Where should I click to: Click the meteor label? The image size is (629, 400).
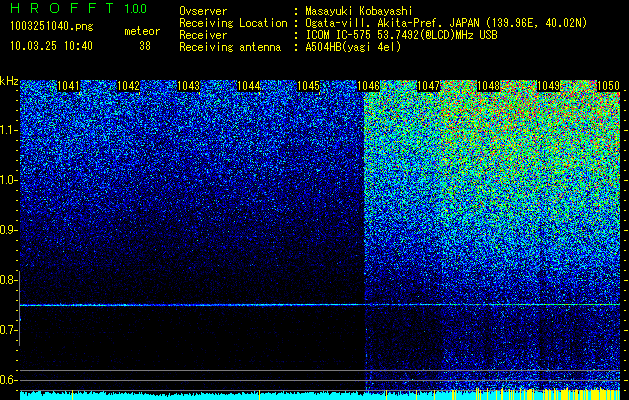tap(142, 31)
